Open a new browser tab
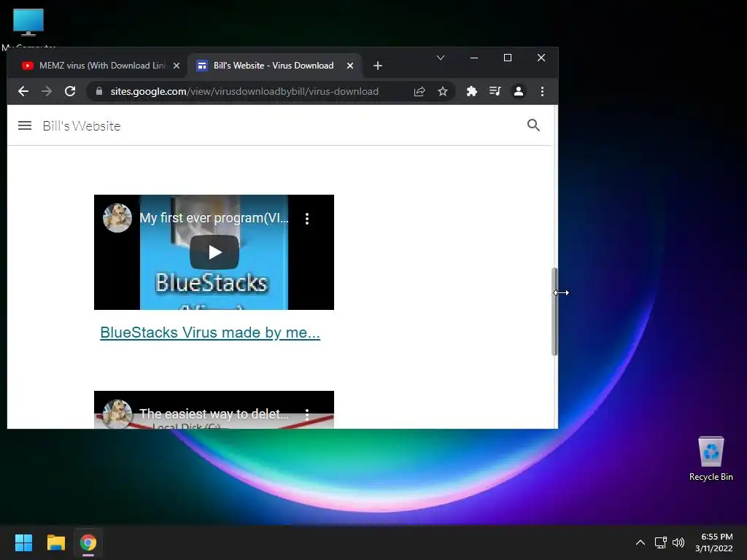Viewport: 747px width, 560px height. coord(378,66)
